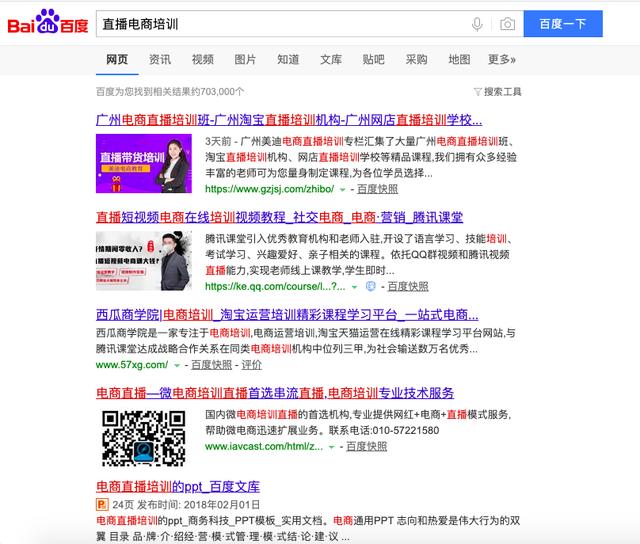This screenshot has height=544, width=640.
Task: Expand the 更多» menu
Action: click(502, 60)
